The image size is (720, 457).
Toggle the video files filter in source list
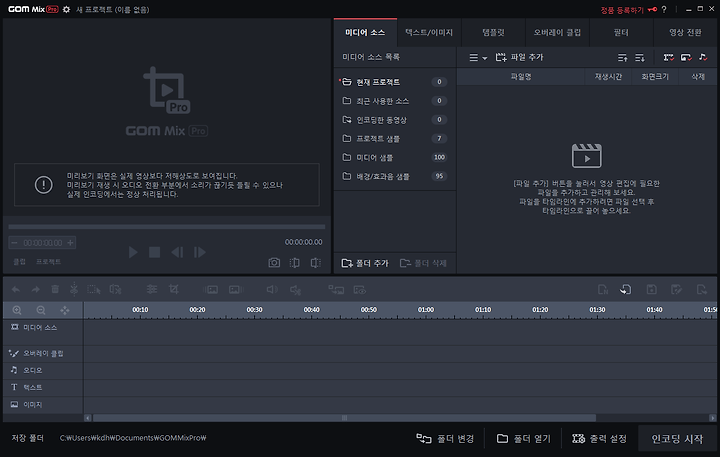(x=669, y=57)
